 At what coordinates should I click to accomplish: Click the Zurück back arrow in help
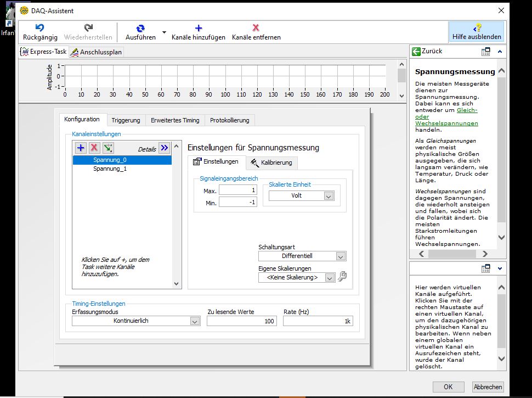click(x=416, y=51)
